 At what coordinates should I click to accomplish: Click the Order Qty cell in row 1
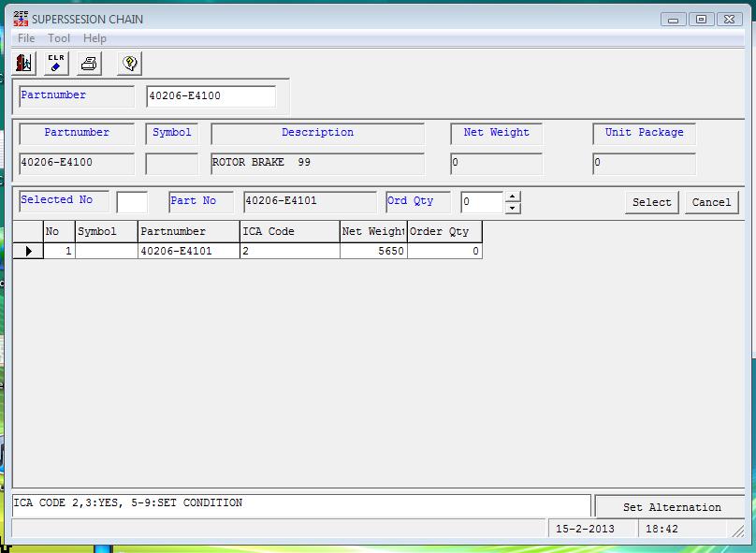[444, 251]
